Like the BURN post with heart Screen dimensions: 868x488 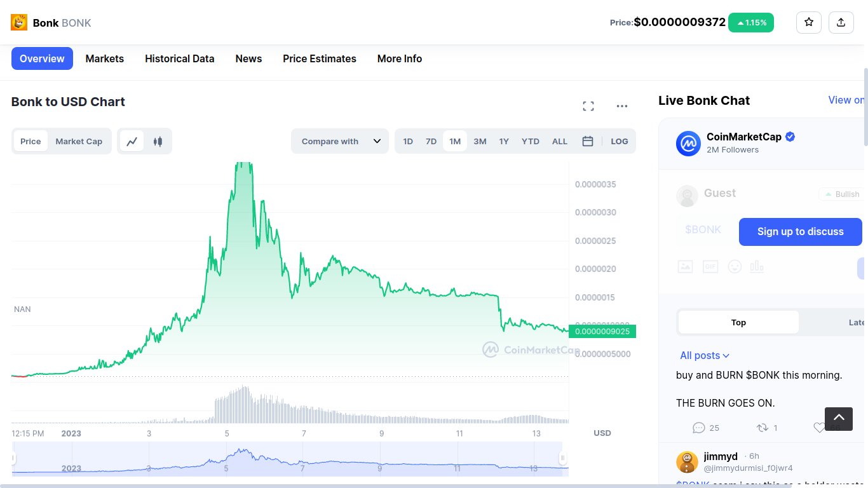820,428
